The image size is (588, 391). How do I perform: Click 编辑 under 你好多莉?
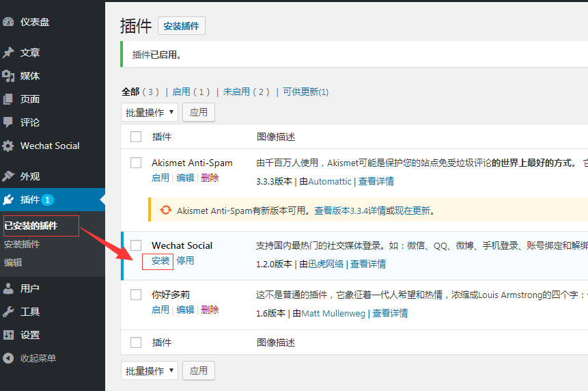pyautogui.click(x=185, y=310)
